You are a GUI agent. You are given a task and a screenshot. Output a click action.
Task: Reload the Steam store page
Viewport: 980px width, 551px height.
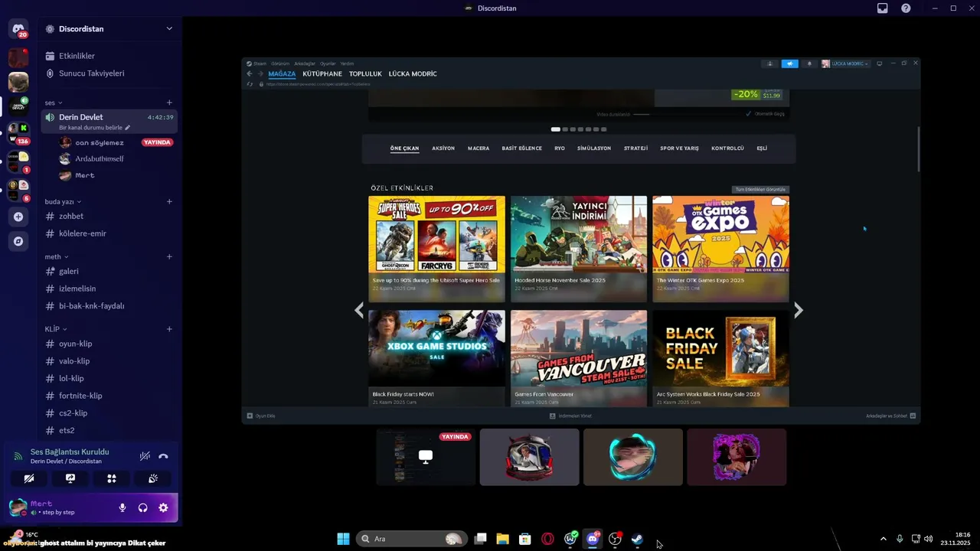(250, 83)
